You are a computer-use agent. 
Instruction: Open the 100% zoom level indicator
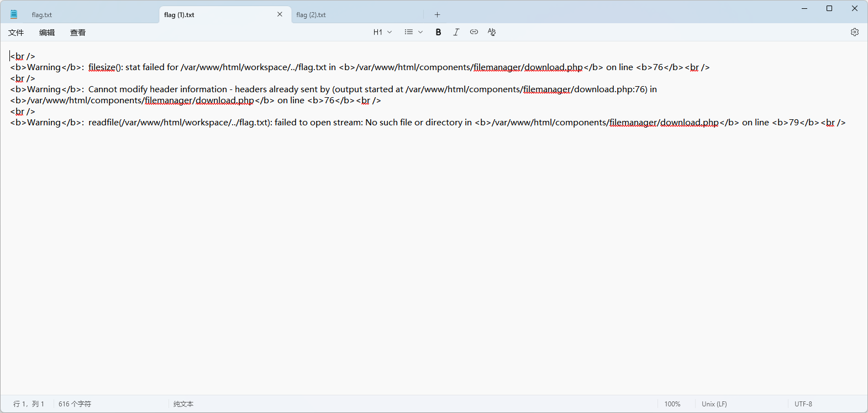click(672, 404)
